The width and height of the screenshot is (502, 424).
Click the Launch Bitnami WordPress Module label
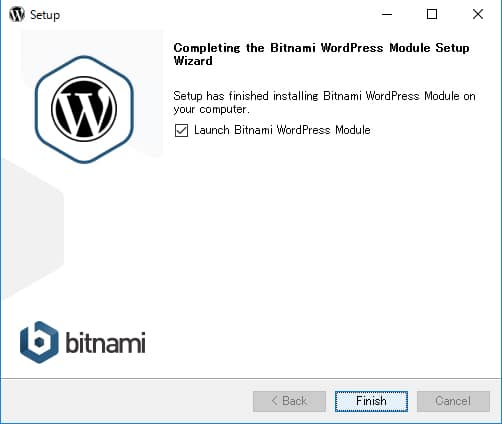[282, 130]
